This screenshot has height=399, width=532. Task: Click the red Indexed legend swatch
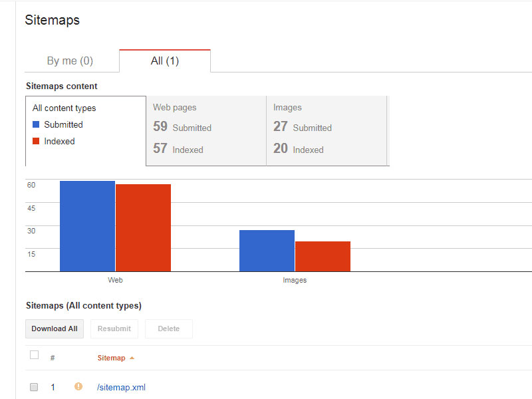[x=37, y=141]
